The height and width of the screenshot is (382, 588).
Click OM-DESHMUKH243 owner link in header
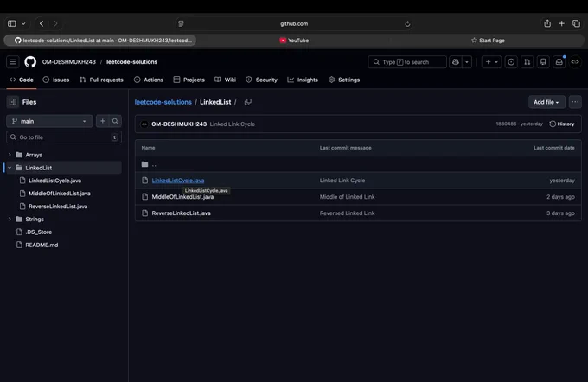tap(68, 62)
